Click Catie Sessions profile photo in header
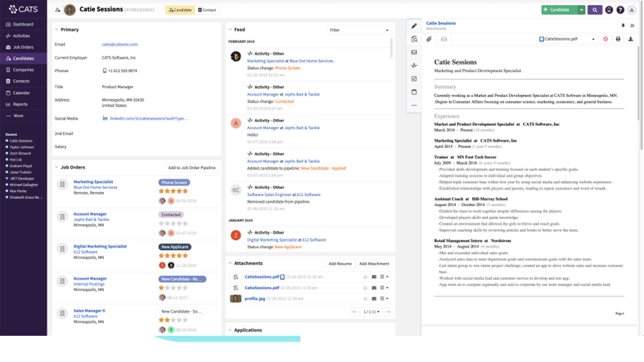Viewport: 644px width, 362px height. click(70, 10)
